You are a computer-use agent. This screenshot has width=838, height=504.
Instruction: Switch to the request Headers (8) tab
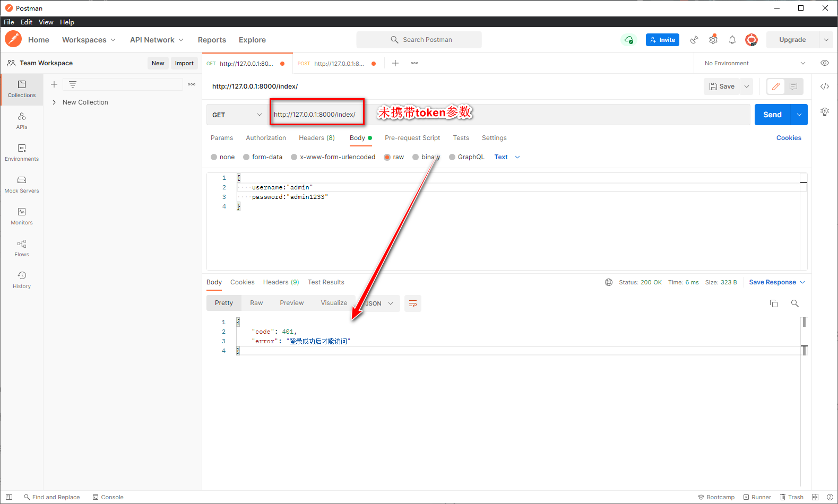pyautogui.click(x=317, y=138)
